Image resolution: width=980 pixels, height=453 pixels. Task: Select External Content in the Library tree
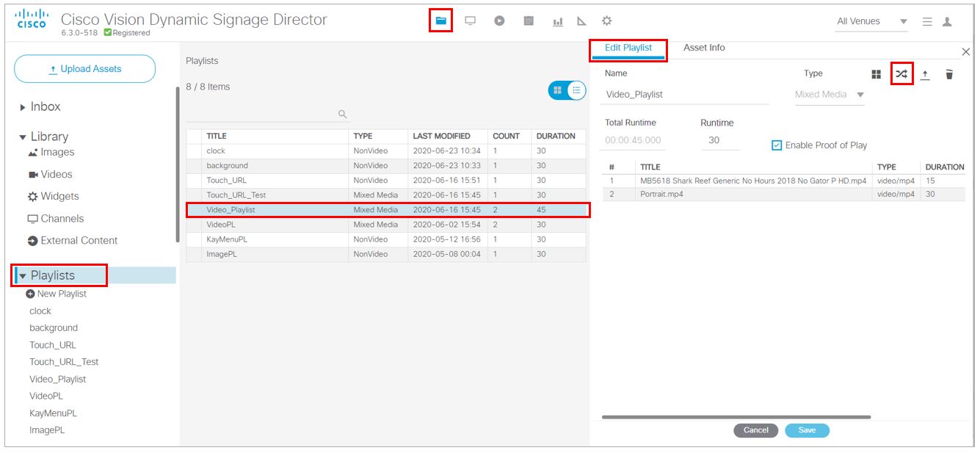click(x=73, y=240)
